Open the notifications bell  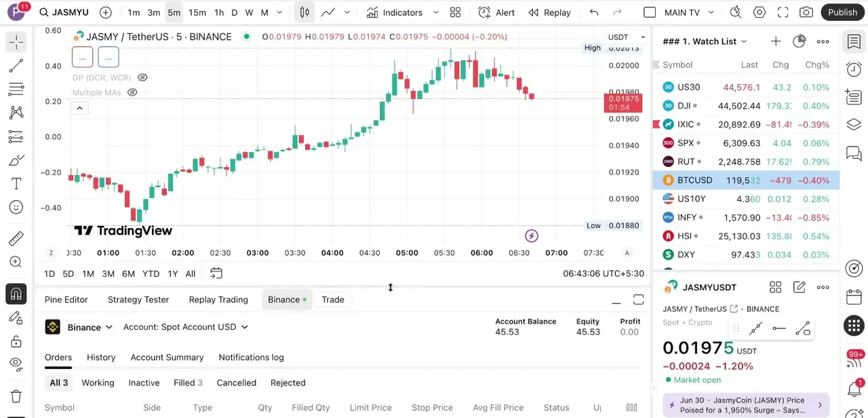pyautogui.click(x=854, y=389)
